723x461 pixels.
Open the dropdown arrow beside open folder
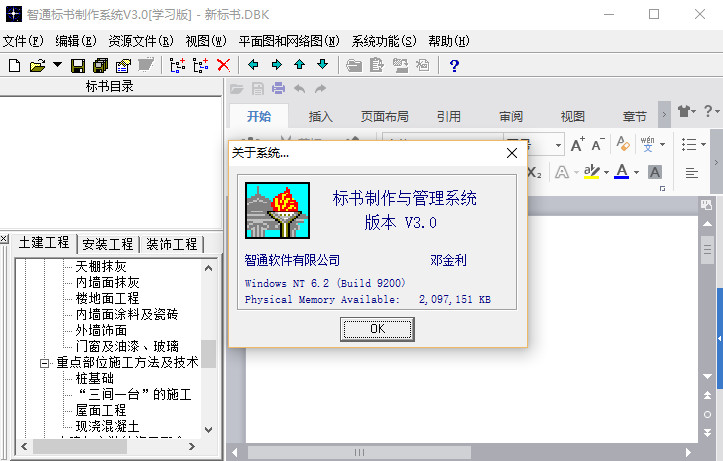coord(57,65)
